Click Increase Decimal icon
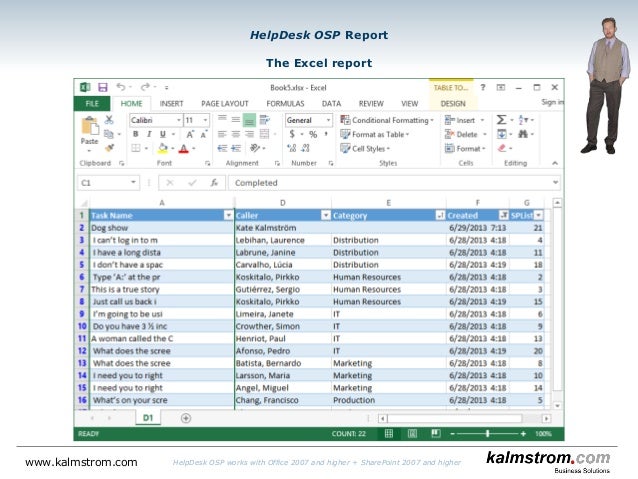This screenshot has height=479, width=638. [x=292, y=148]
